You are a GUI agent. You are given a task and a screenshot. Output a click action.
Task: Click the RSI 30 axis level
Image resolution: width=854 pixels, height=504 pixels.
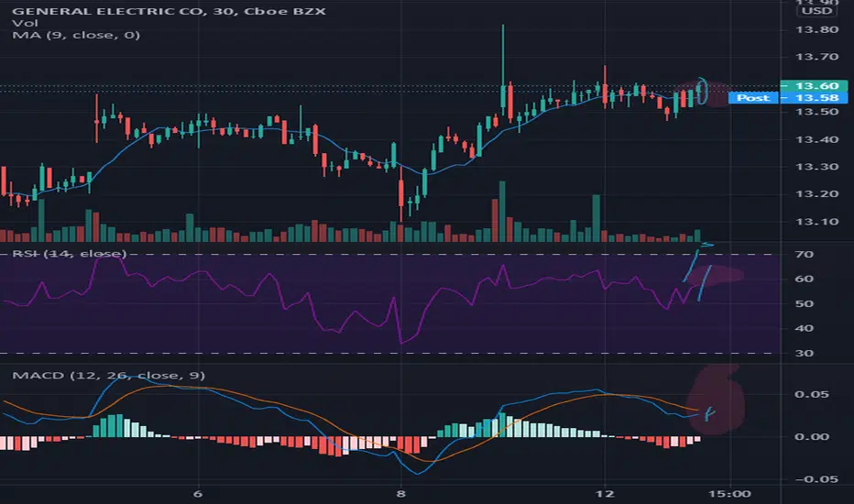pyautogui.click(x=805, y=353)
